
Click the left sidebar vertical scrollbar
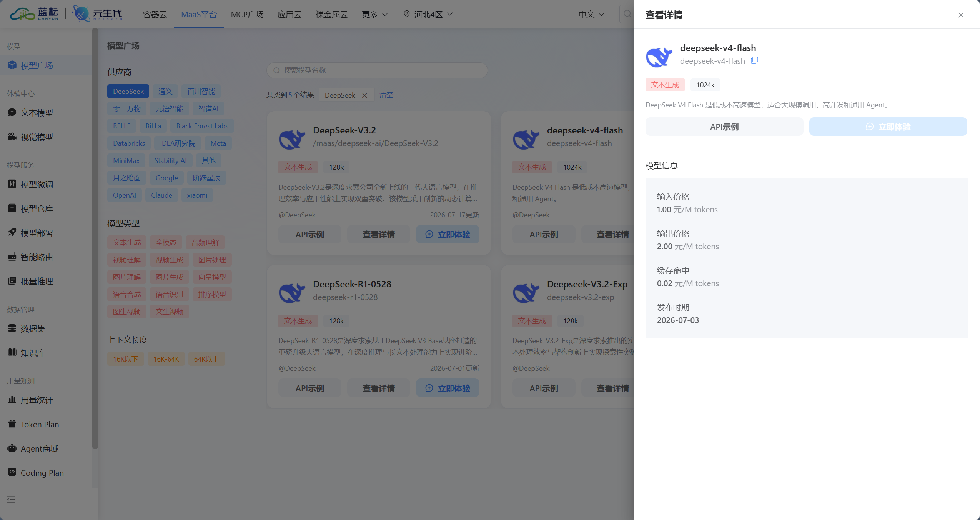pos(95,238)
